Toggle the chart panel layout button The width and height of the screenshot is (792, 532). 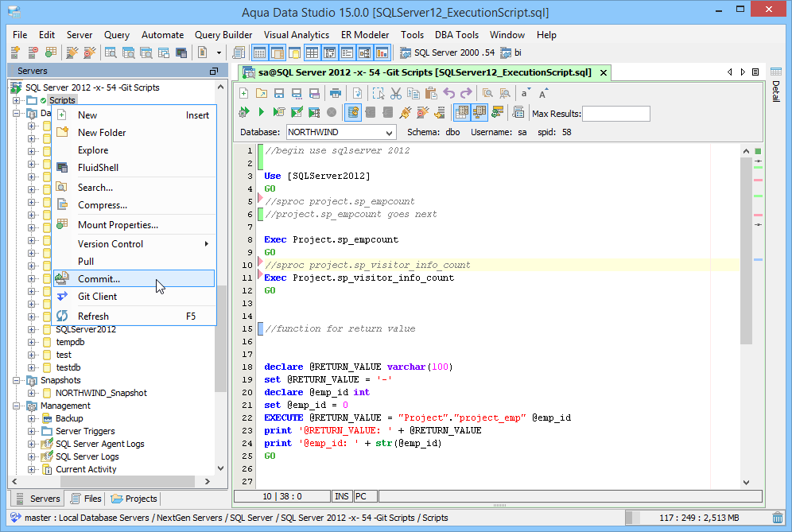coord(382,52)
